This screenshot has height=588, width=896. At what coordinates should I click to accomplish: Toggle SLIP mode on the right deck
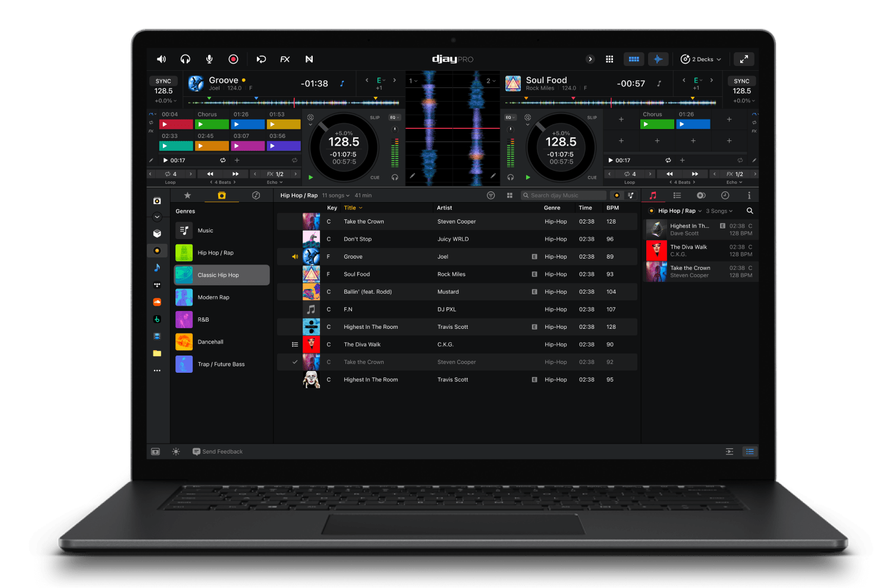pos(592,118)
